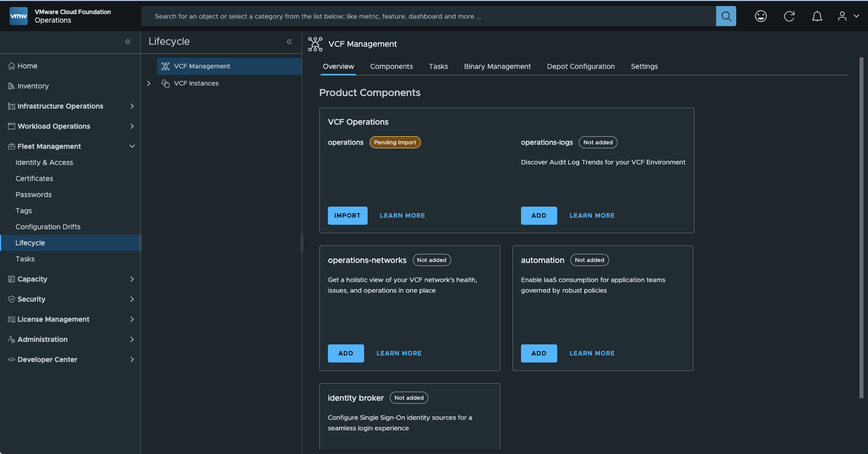Click the refresh icon in header

point(789,16)
